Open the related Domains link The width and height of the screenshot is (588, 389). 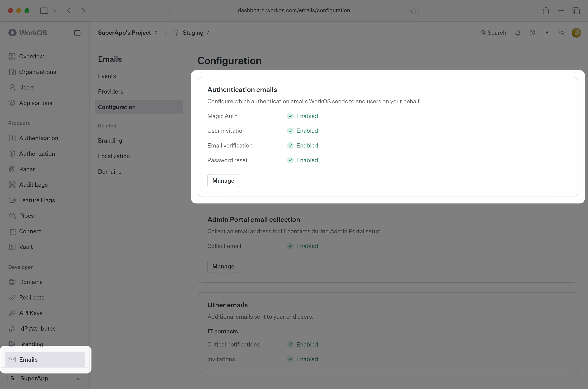(139, 171)
